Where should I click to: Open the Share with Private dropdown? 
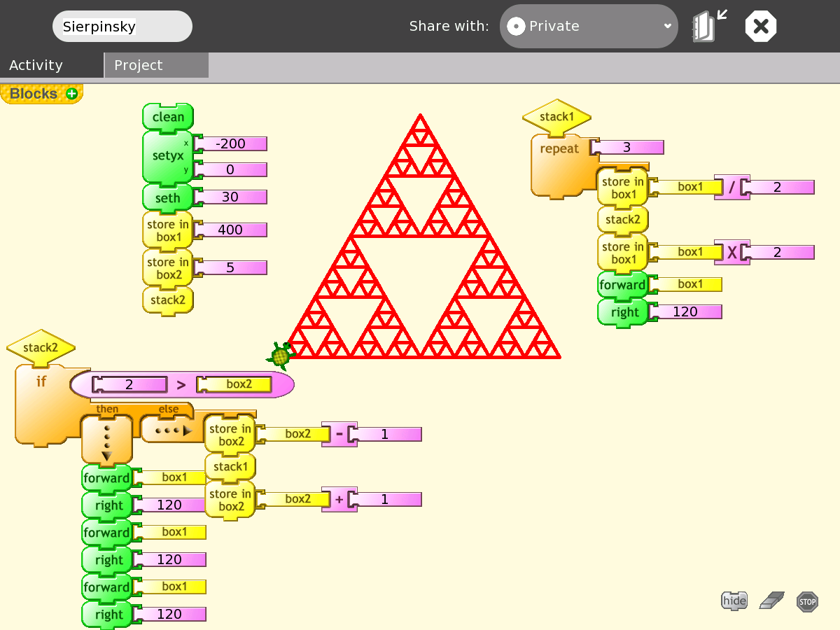click(x=588, y=27)
